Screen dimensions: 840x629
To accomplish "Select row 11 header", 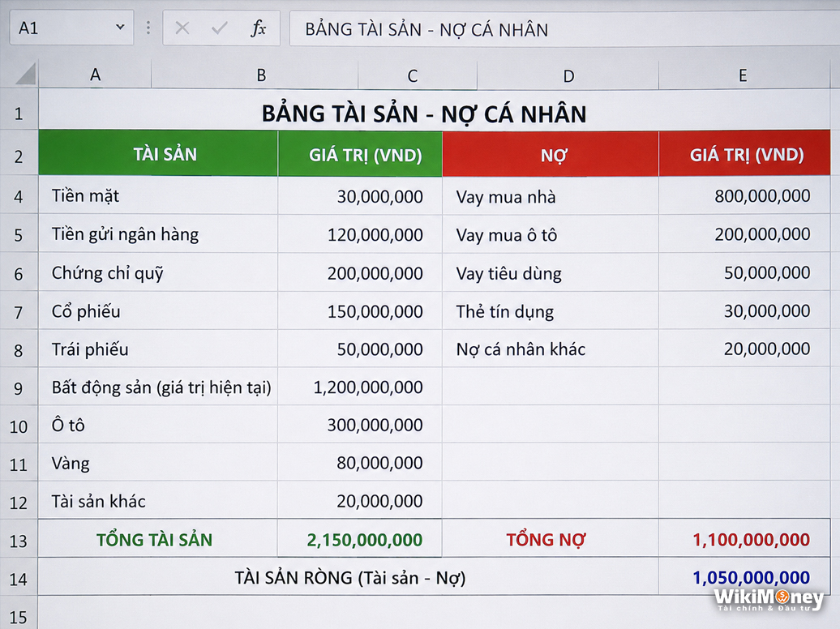I will pos(19,464).
